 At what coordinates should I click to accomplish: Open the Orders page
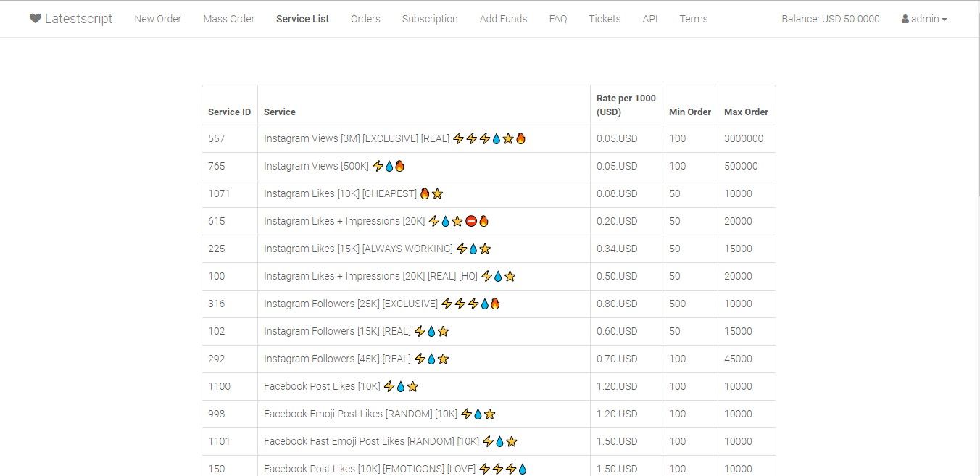coord(365,19)
